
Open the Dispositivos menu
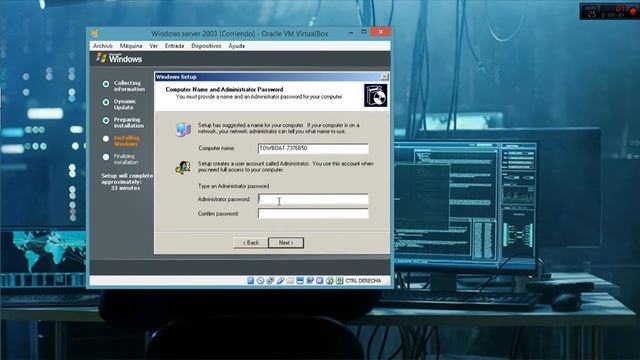click(206, 46)
